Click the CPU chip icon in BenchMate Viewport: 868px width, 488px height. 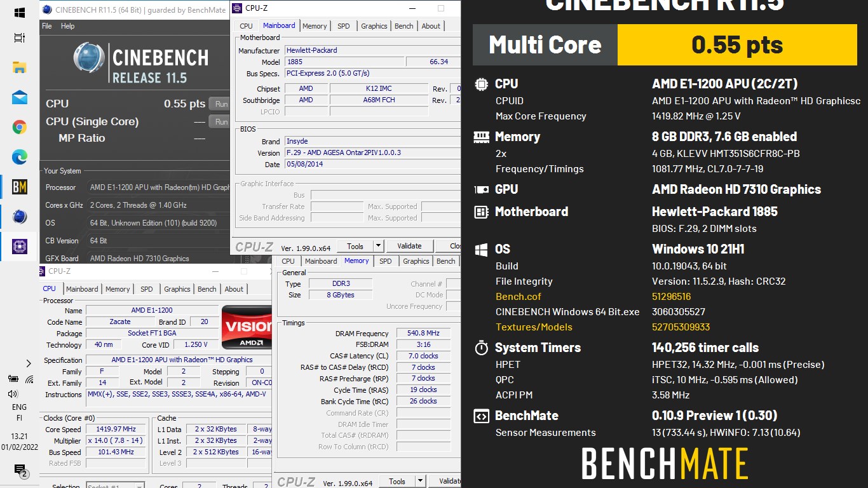tap(482, 84)
